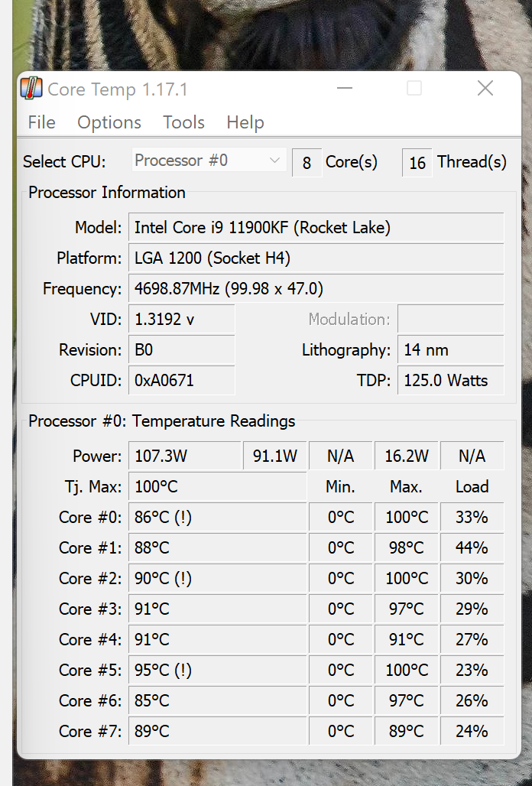Click Core #5 temperature 95°C (!)
This screenshot has height=786, width=532.
(217, 671)
